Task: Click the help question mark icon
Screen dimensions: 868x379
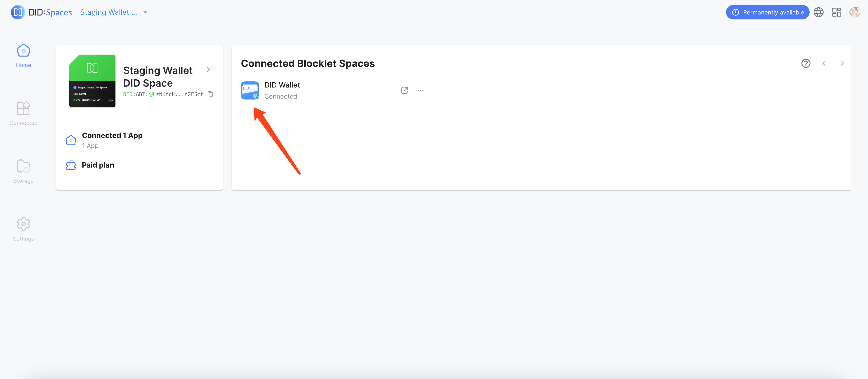Action: click(x=806, y=63)
